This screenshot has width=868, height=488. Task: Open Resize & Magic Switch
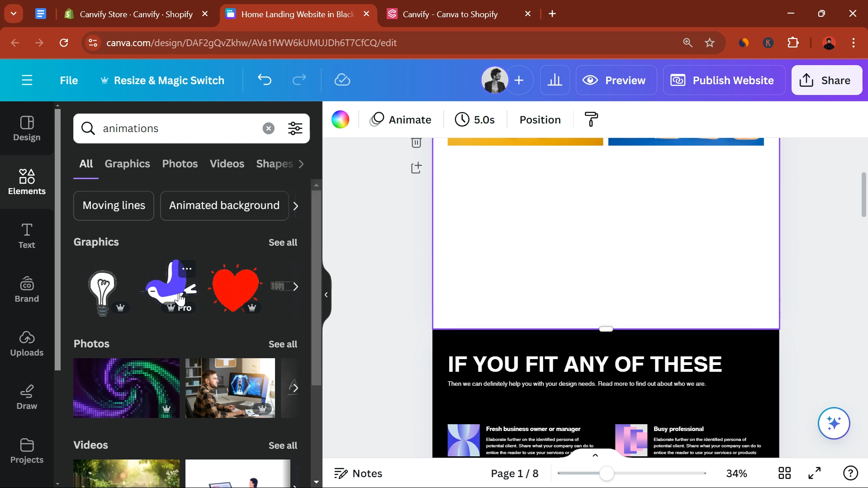(x=162, y=81)
